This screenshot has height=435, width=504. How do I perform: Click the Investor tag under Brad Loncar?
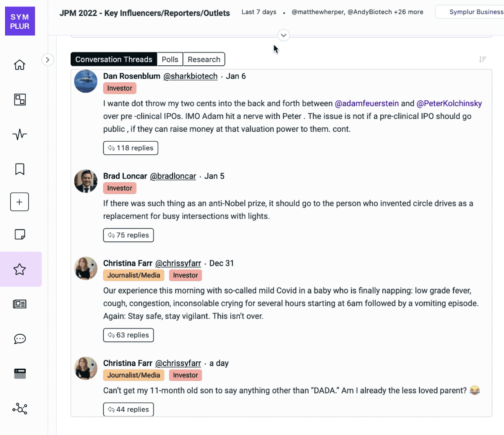pos(120,188)
